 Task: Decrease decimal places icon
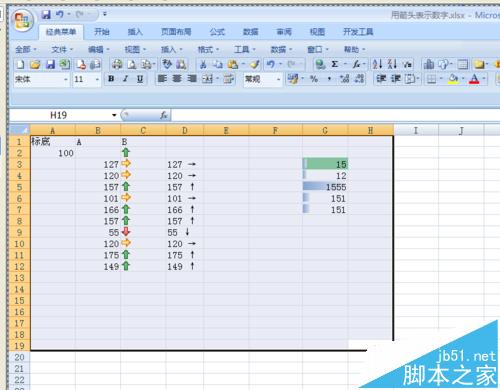tap(359, 79)
